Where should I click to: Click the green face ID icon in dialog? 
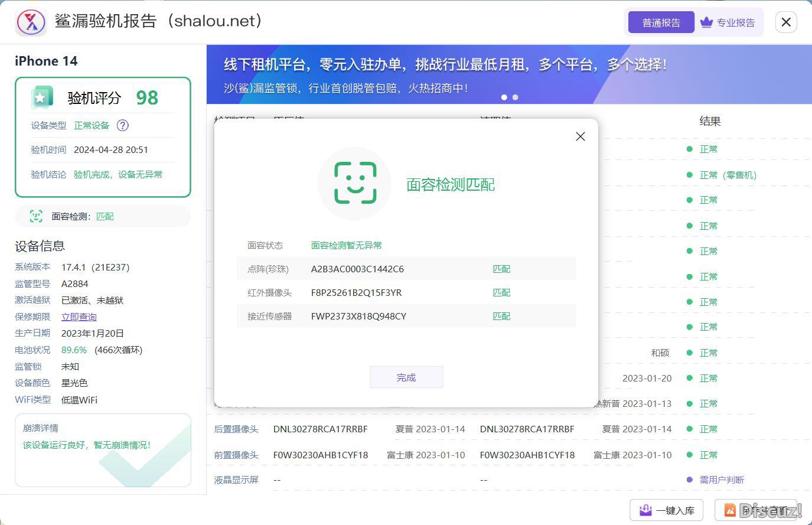(355, 183)
